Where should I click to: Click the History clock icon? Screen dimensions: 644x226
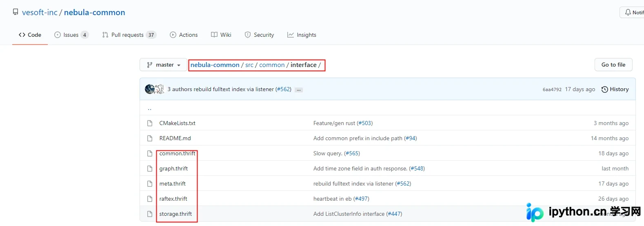(x=604, y=89)
